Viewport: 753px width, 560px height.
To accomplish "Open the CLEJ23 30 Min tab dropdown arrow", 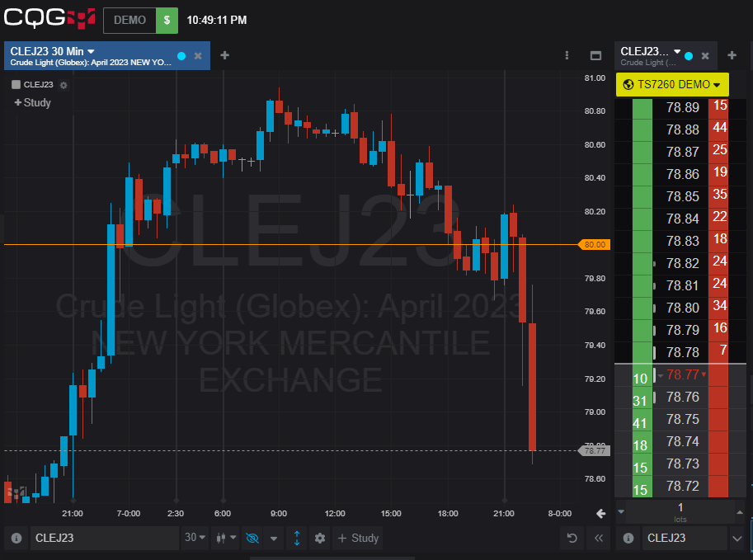I will tap(91, 51).
